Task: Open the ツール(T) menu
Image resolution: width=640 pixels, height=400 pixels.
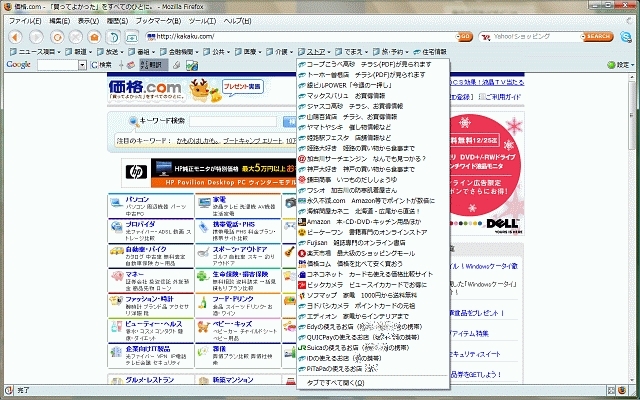Action: pos(202,21)
